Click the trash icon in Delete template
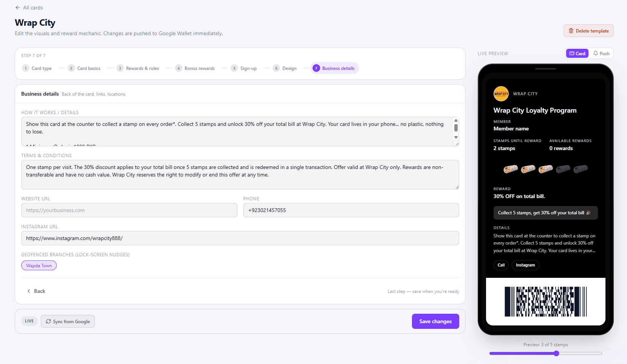627x364 pixels. tap(571, 31)
